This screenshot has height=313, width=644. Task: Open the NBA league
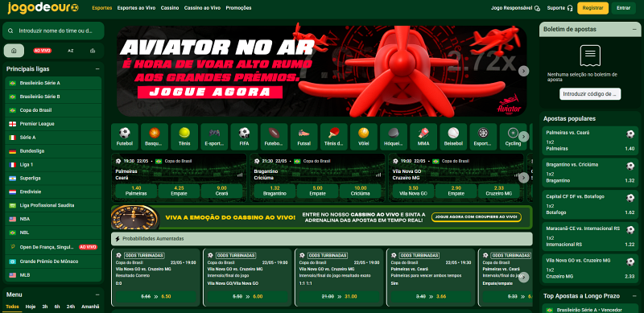pyautogui.click(x=53, y=219)
